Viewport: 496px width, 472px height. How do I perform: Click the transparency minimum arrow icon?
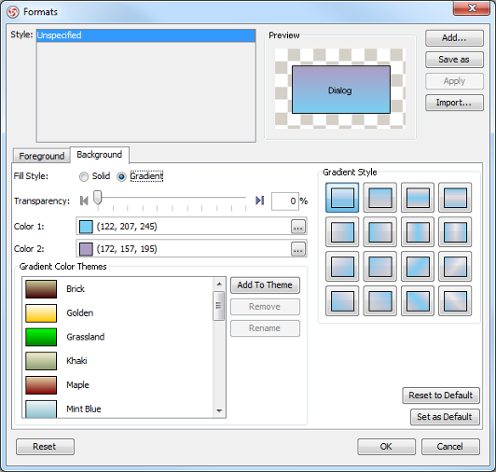pos(84,201)
